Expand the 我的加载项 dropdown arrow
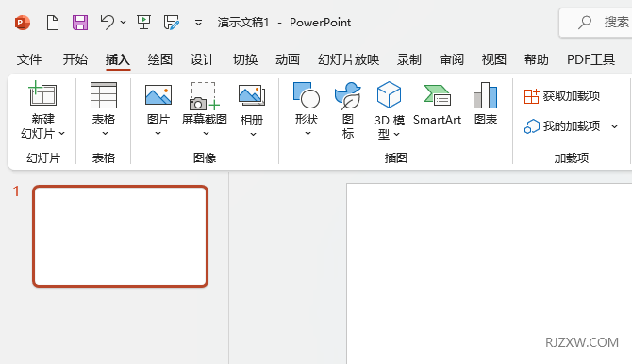Screen dimensions: 632x364 coord(615,126)
